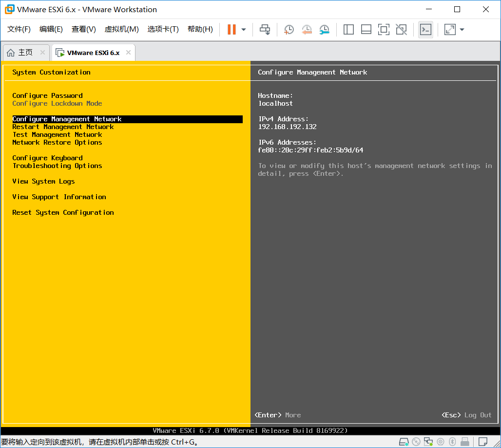Image resolution: width=501 pixels, height=448 pixels.
Task: Take a snapshot of this virtual machine
Action: [289, 29]
